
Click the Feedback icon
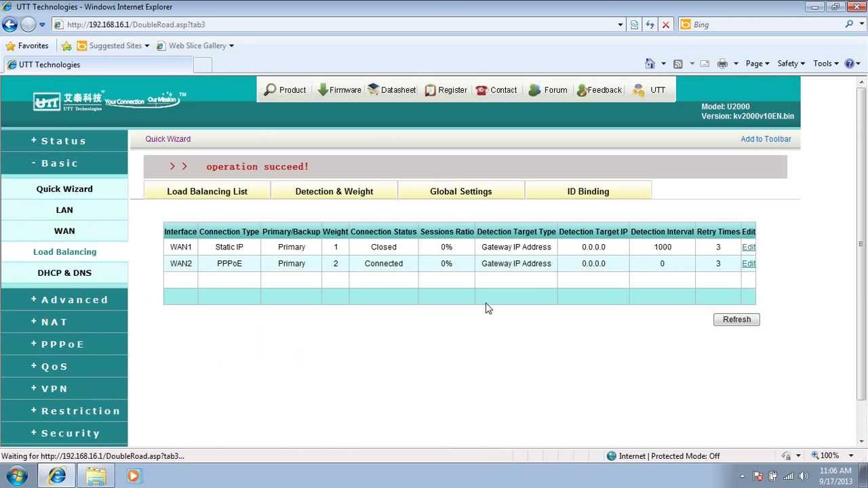pyautogui.click(x=581, y=89)
